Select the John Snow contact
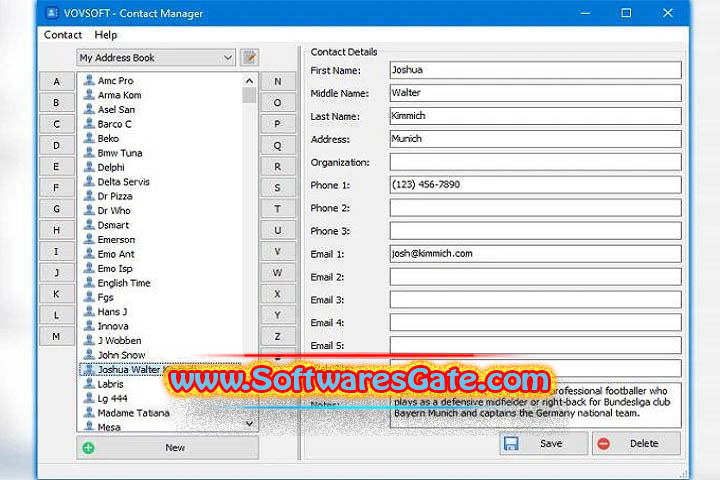This screenshot has height=480, width=720. [121, 355]
